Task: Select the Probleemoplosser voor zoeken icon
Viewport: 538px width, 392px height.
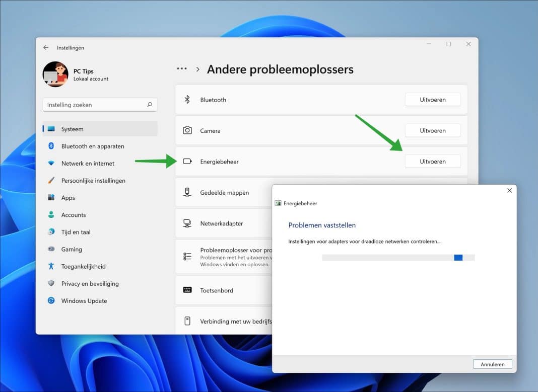Action: click(x=187, y=257)
